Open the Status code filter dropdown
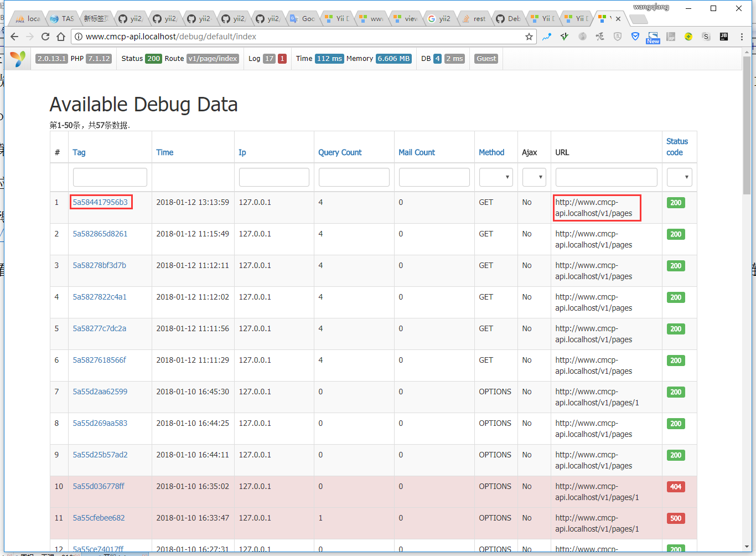756x556 pixels. pyautogui.click(x=679, y=177)
